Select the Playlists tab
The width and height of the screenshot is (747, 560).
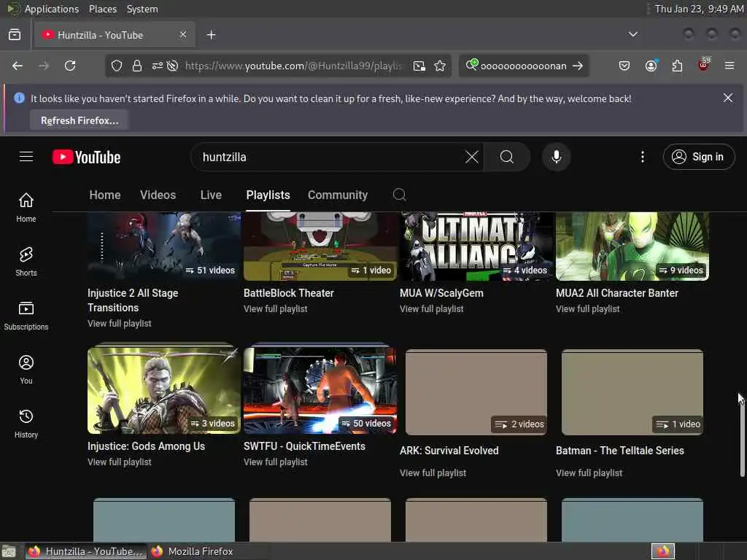click(268, 195)
